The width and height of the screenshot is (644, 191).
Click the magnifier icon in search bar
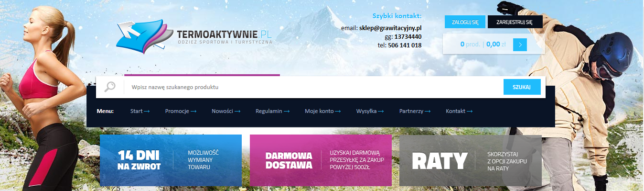click(110, 87)
